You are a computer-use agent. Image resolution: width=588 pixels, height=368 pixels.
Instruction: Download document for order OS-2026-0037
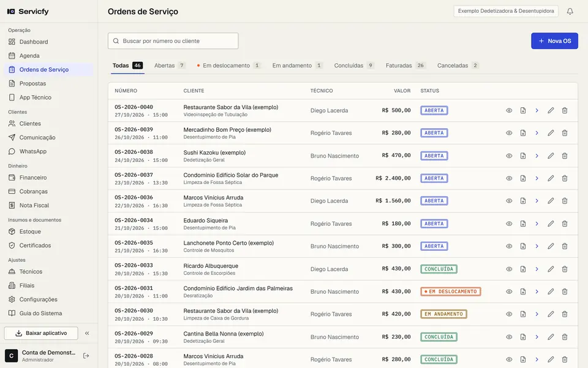(x=522, y=178)
